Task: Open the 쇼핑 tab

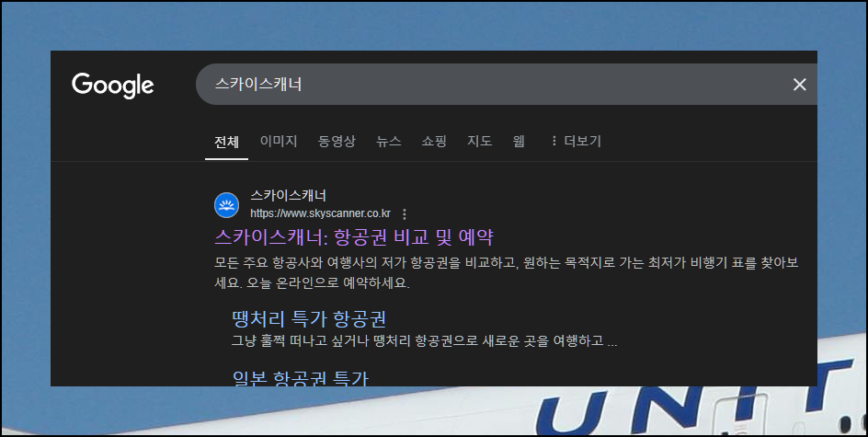Action: [x=434, y=142]
